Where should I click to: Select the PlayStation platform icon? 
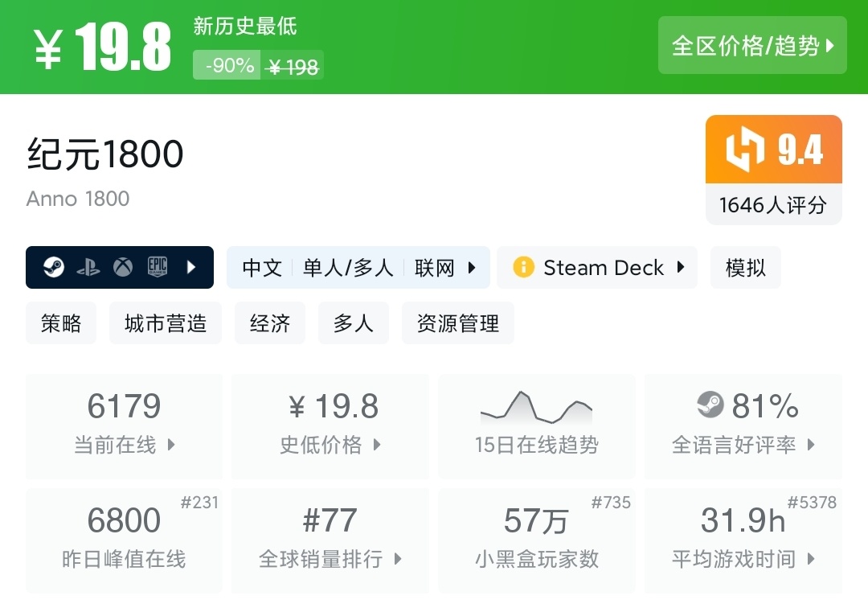click(90, 266)
